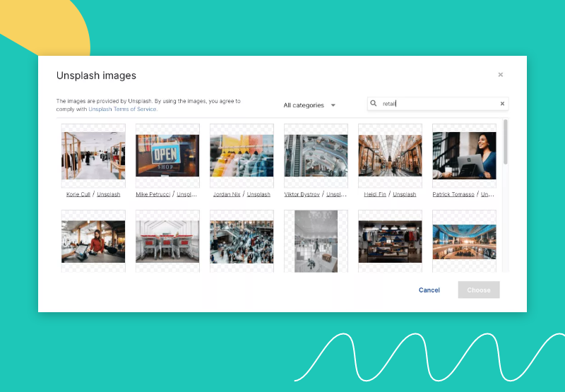565x392 pixels.
Task: Open the Unsplash Terms of Service link
Action: (123, 109)
